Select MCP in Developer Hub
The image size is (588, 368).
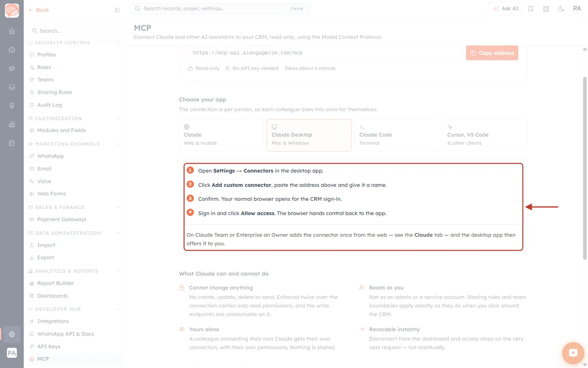click(x=75, y=359)
